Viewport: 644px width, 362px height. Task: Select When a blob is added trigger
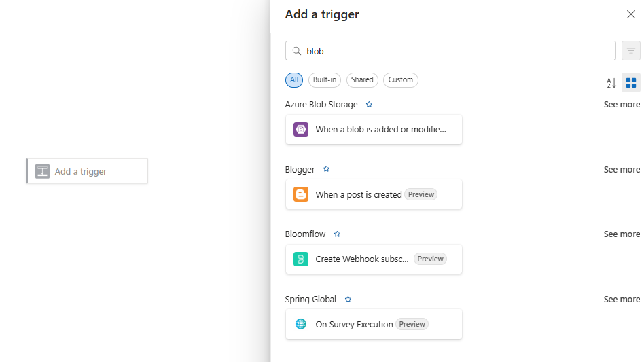tap(380, 129)
